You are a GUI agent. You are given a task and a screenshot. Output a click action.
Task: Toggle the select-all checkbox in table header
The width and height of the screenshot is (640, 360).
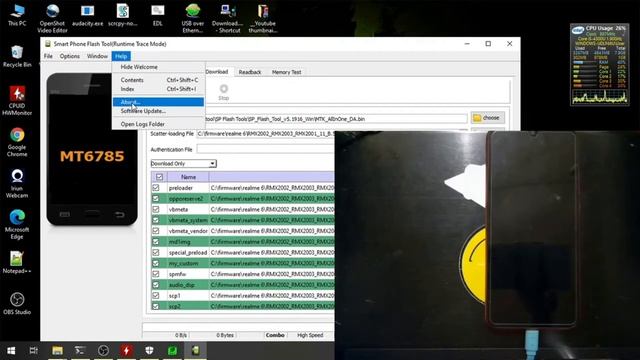click(160, 177)
